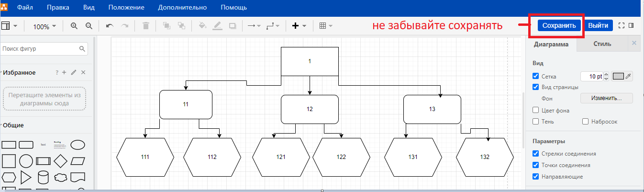Screen dimensions: 644x192
Task: Undo the last action via toolbar arrow
Action: 110,26
